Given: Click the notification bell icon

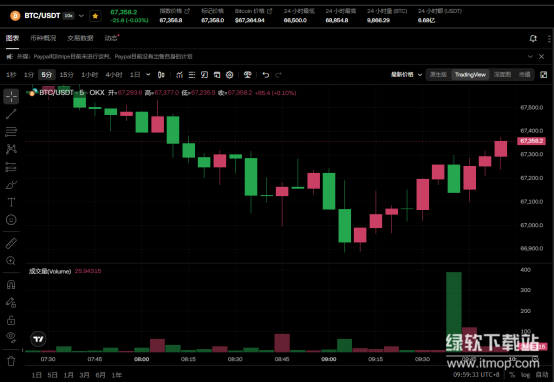Looking at the screenshot, I should [533, 39].
